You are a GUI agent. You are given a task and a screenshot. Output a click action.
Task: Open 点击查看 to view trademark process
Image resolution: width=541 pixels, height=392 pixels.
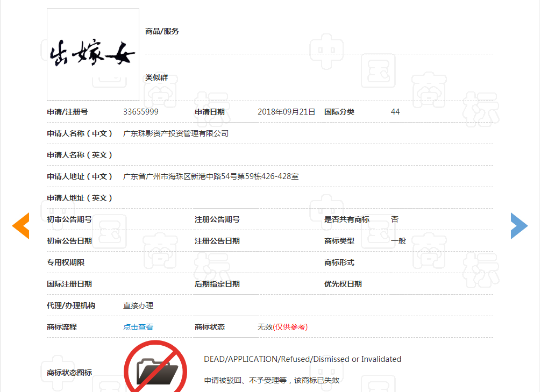click(x=138, y=326)
